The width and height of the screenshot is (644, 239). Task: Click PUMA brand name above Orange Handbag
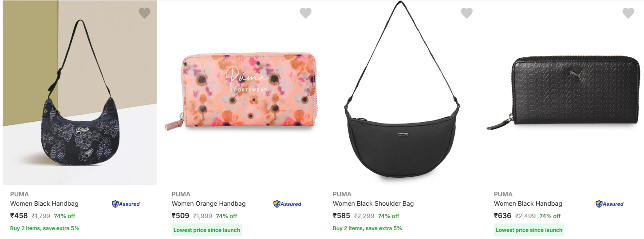tap(181, 194)
